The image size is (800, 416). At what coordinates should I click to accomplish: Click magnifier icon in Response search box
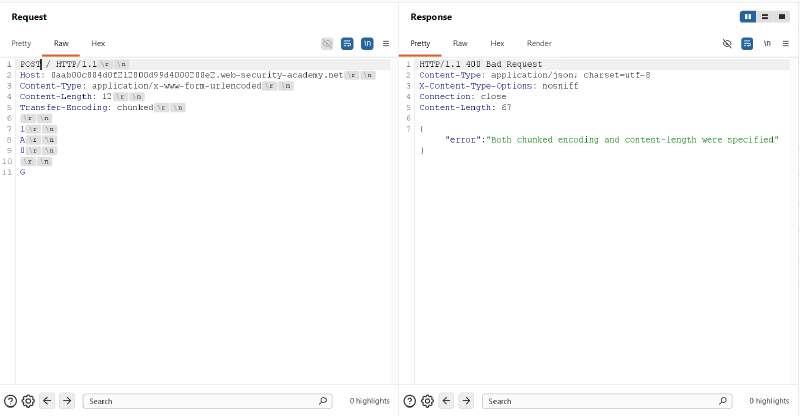722,401
